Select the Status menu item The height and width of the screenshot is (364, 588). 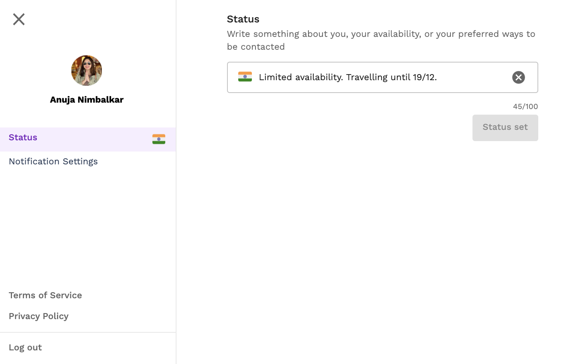click(x=88, y=140)
